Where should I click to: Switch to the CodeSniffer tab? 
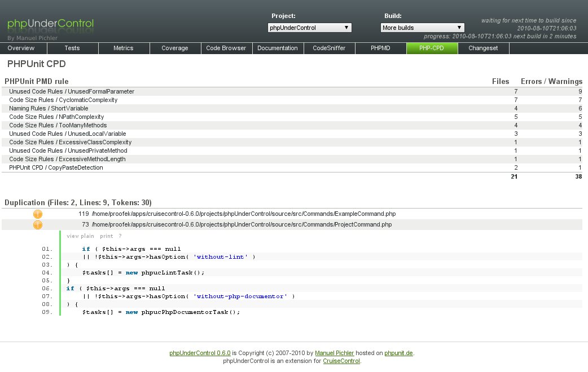click(329, 48)
